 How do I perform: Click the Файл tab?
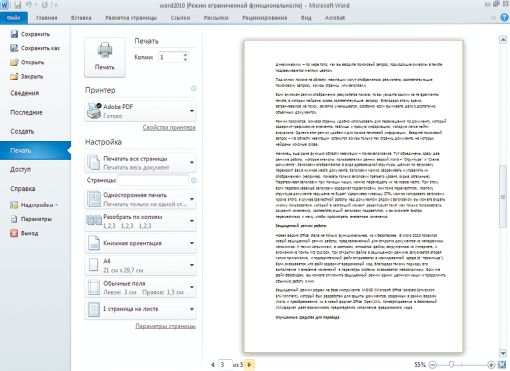click(x=14, y=18)
